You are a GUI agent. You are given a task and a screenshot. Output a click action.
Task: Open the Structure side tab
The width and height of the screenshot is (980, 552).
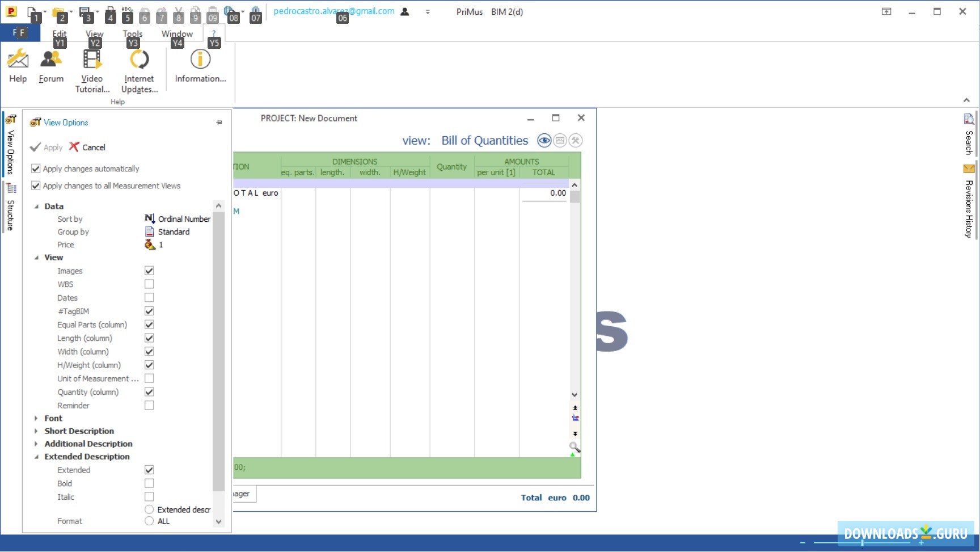click(10, 207)
